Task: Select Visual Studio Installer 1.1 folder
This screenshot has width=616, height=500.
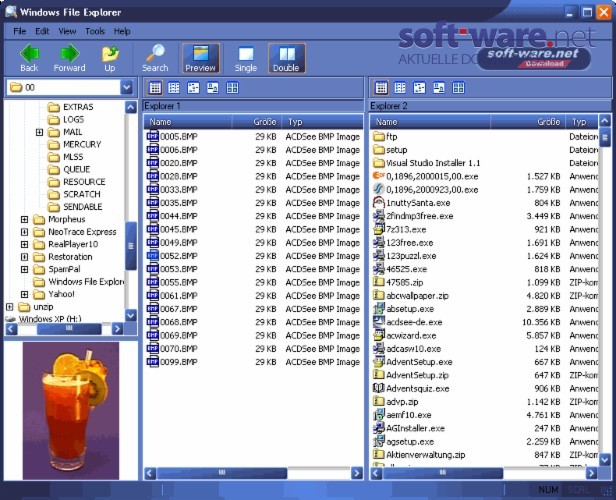Action: click(427, 163)
